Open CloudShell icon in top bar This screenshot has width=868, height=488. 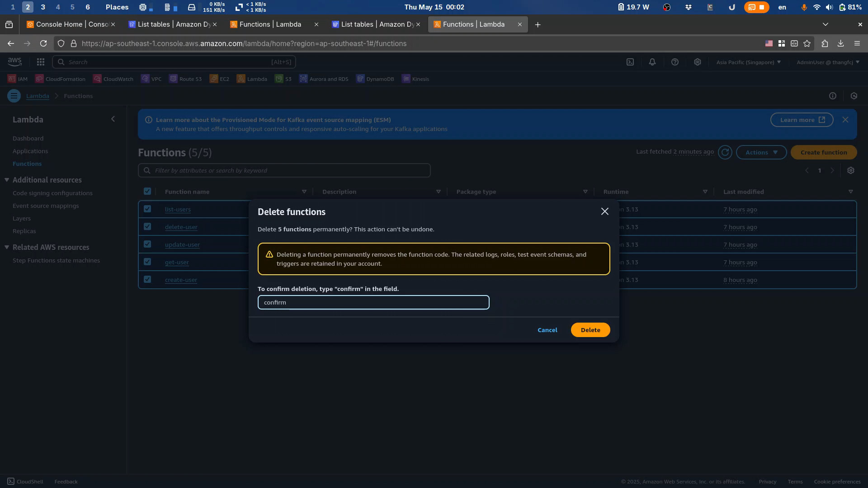(630, 62)
